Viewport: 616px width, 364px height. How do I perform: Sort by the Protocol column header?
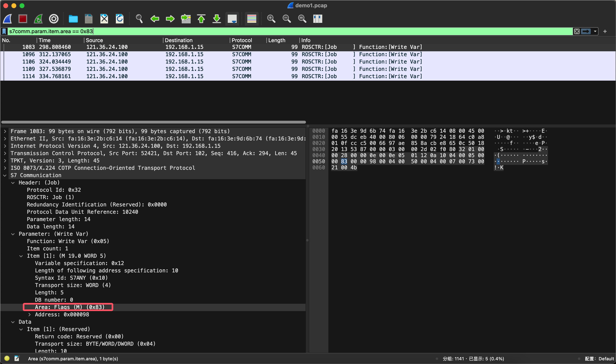pos(248,40)
